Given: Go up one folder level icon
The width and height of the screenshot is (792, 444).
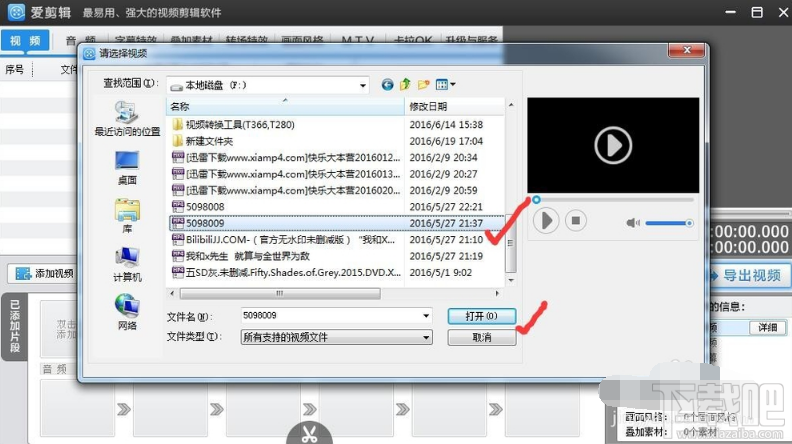Looking at the screenshot, I should tap(405, 85).
